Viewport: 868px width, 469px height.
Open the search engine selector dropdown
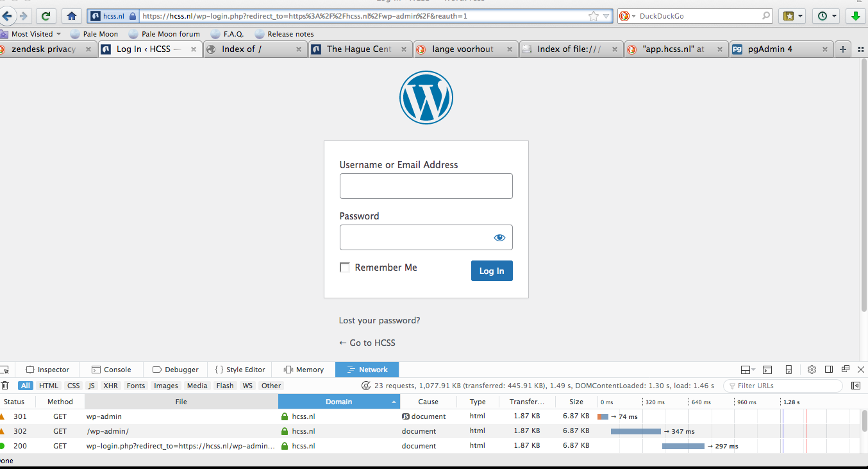pos(628,16)
